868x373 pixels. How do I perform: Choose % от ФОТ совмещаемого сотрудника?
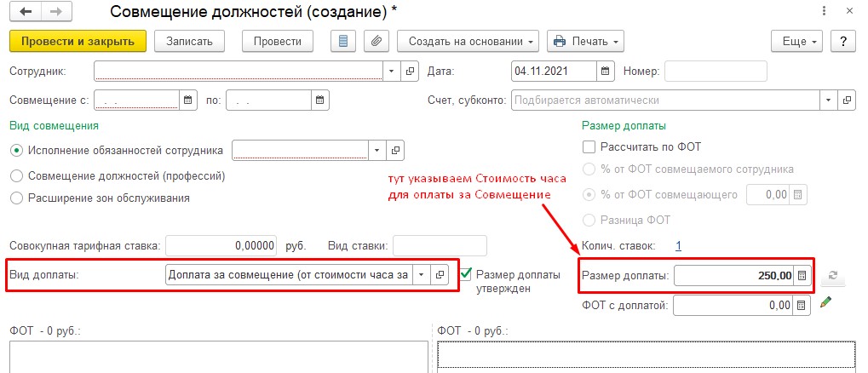[x=589, y=169]
